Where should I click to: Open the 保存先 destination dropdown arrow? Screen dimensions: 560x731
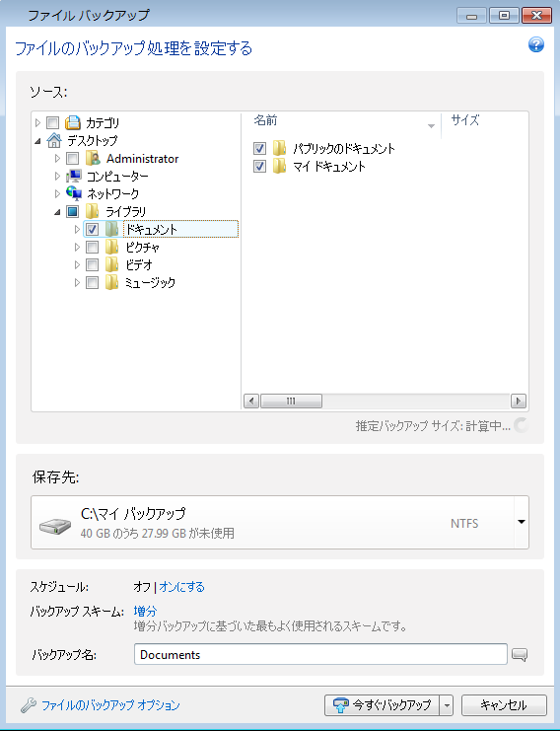point(522,522)
